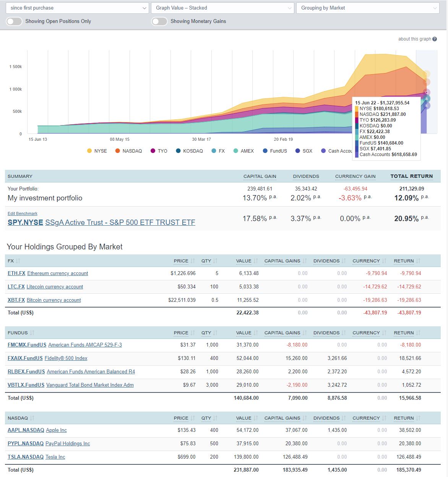Click the '12.09%' total return percentage

point(406,198)
